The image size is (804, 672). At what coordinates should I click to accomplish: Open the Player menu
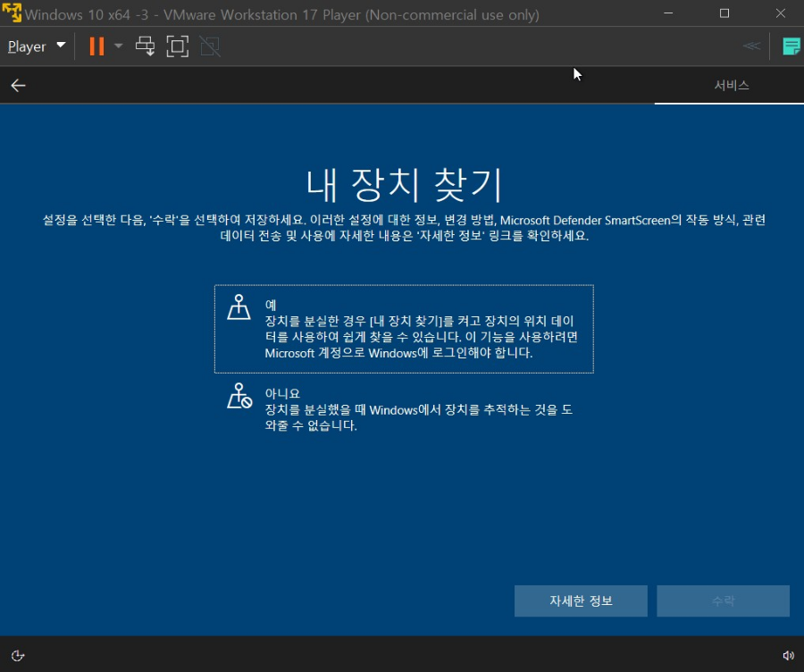[x=37, y=46]
